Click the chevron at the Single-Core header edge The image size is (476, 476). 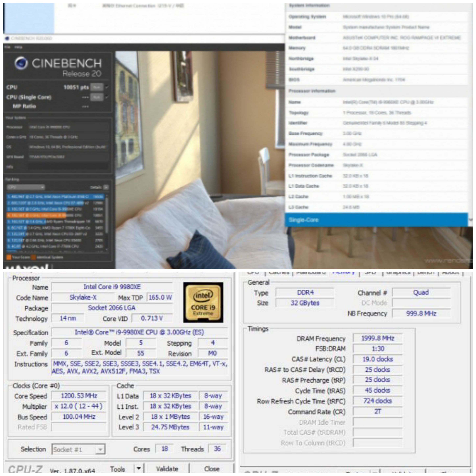pyautogui.click(x=471, y=220)
